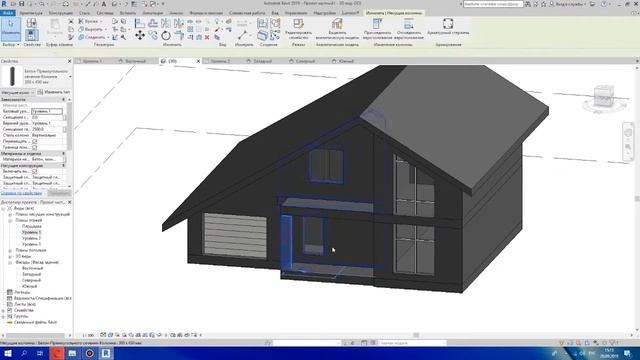Select 'Связанные файлы Revit' in Project Browser
Image resolution: width=640 pixels, height=360 pixels.
tap(36, 322)
